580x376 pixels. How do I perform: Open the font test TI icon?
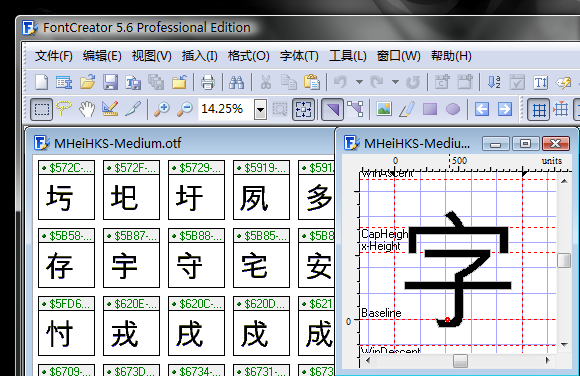pos(540,82)
